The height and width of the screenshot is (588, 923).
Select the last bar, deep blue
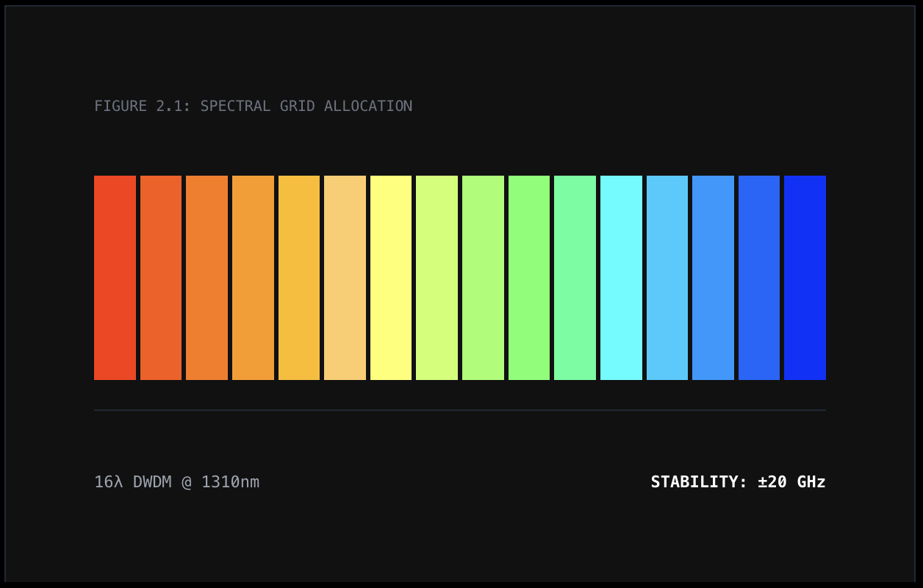point(805,278)
